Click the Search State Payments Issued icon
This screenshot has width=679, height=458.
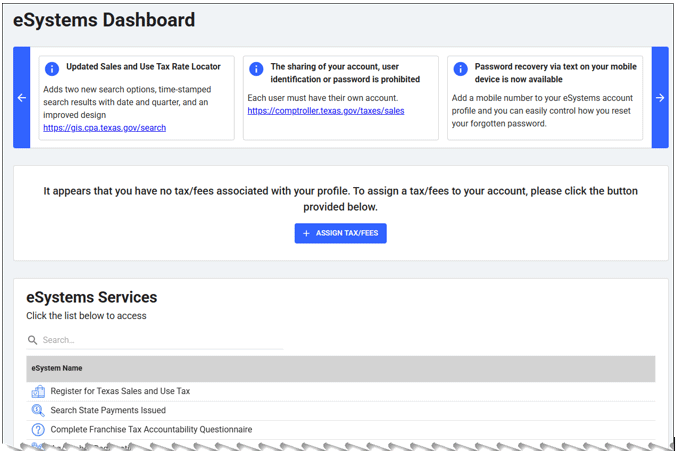[38, 410]
